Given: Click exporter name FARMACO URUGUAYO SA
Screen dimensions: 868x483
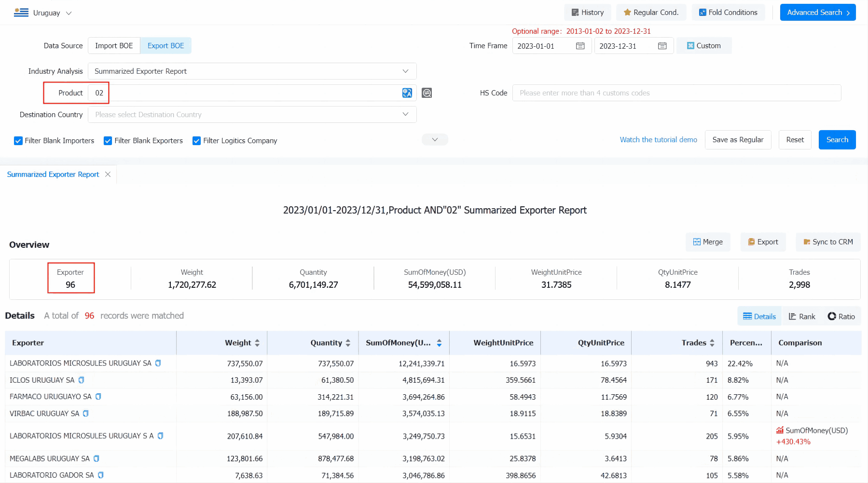Looking at the screenshot, I should pos(50,396).
